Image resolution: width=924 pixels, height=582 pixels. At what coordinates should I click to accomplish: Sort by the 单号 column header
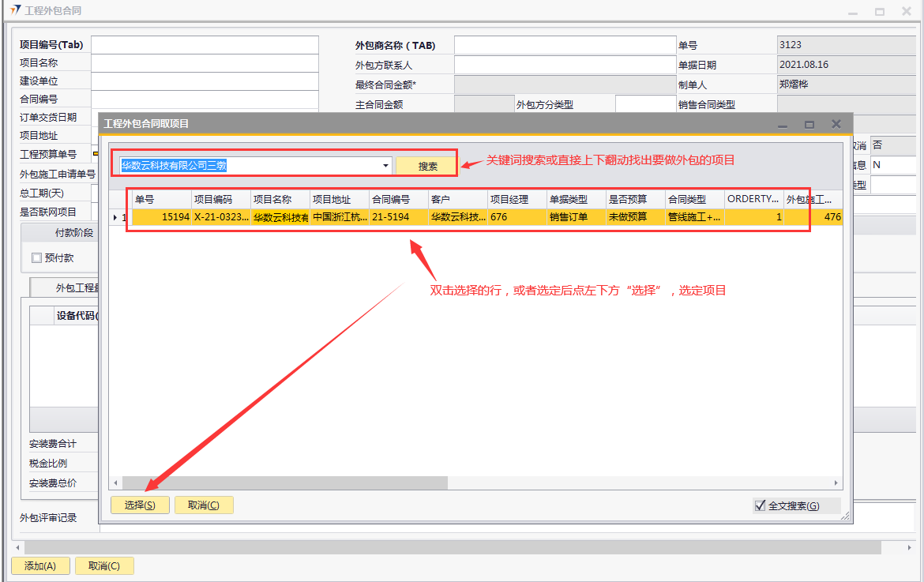[x=161, y=199]
